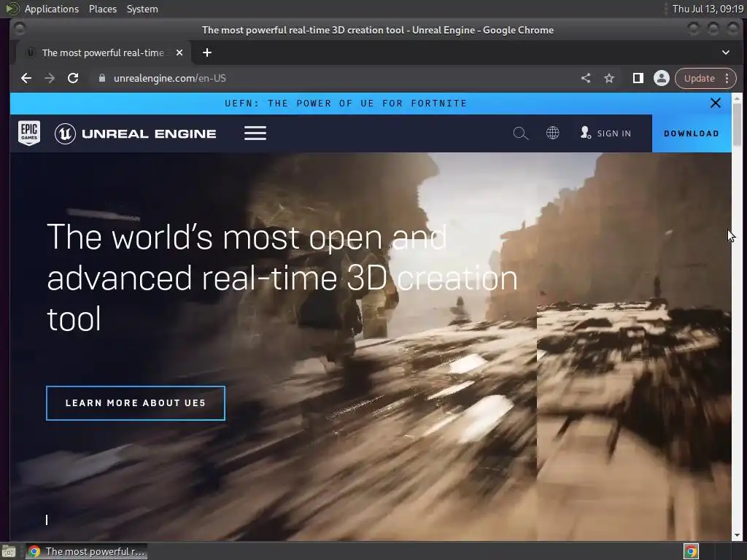The height and width of the screenshot is (560, 747).
Task: Go back to previous page in Chrome
Action: click(26, 78)
